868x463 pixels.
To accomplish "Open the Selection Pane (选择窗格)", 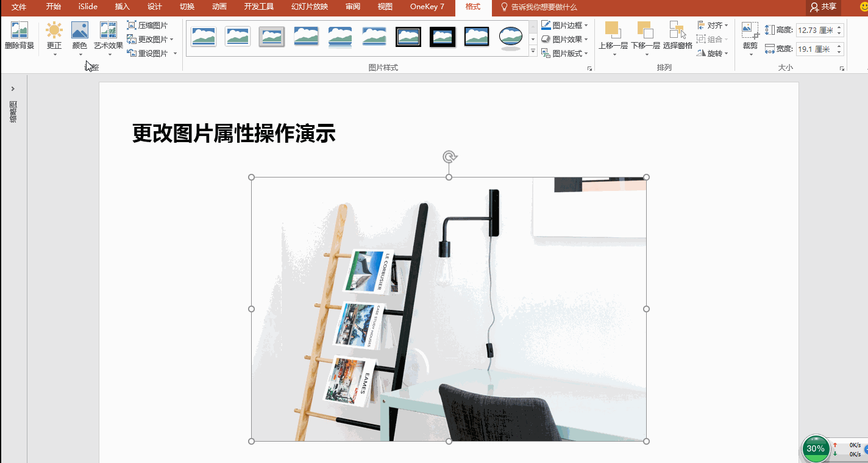I will click(678, 35).
